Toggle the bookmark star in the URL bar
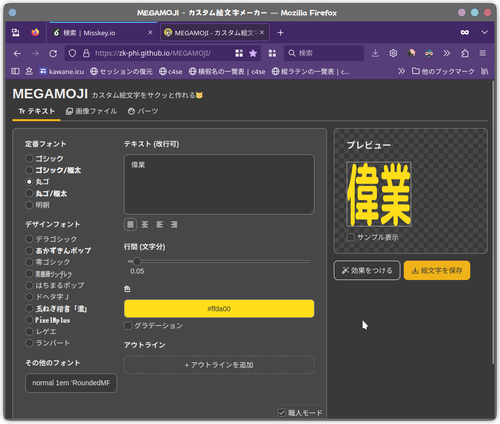Viewport: 500px width, 424px height. (253, 53)
